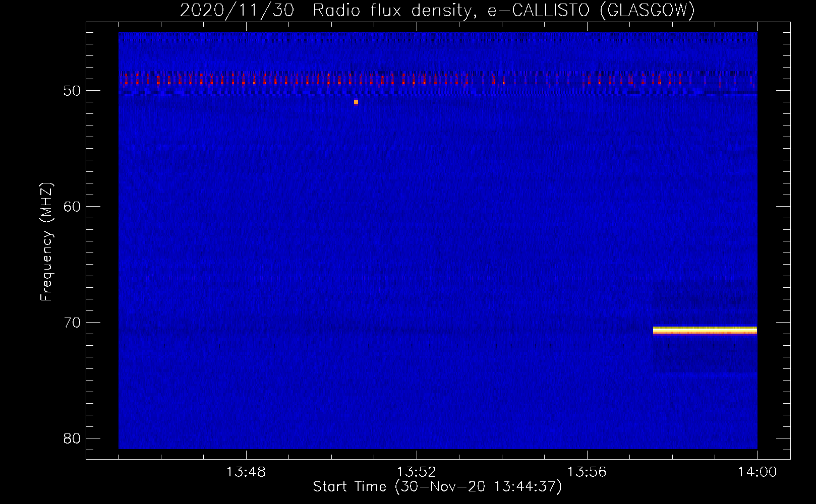Click the '60' frequency axis label

(x=72, y=207)
